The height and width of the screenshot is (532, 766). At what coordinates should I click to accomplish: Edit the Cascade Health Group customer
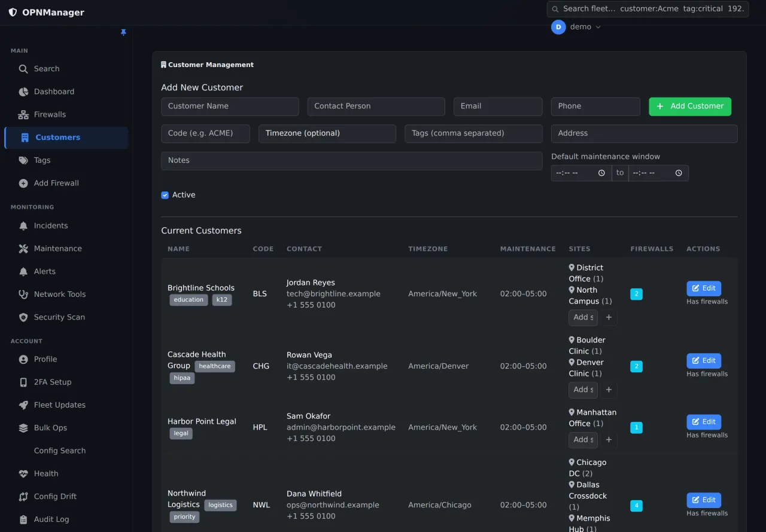704,361
